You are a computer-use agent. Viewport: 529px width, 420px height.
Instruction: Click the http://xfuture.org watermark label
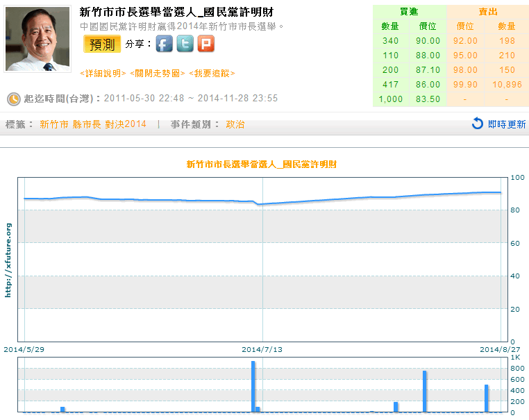click(8, 260)
